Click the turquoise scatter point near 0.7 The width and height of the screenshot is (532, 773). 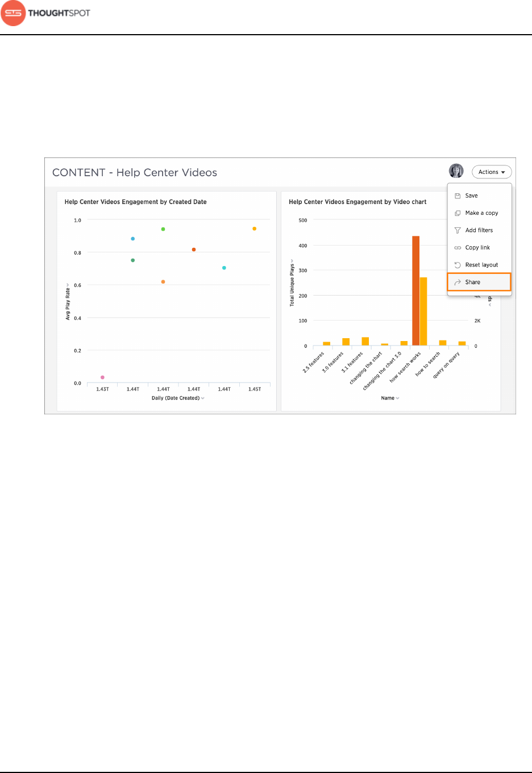pyautogui.click(x=224, y=268)
